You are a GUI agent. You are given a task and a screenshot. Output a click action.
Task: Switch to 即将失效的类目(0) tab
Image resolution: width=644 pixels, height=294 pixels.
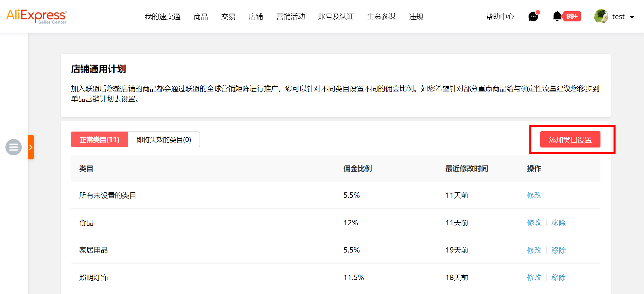164,140
